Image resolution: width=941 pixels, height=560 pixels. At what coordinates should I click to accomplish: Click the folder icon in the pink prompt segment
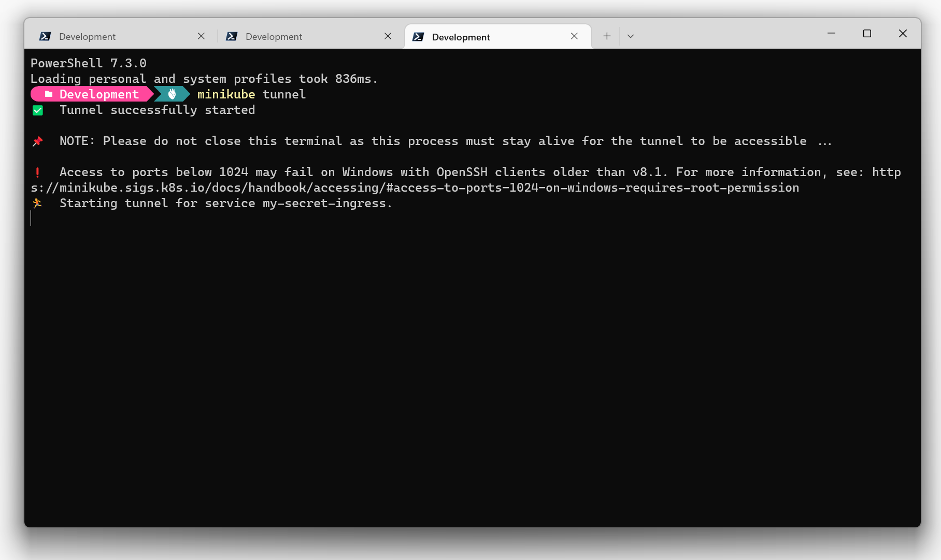(x=48, y=94)
